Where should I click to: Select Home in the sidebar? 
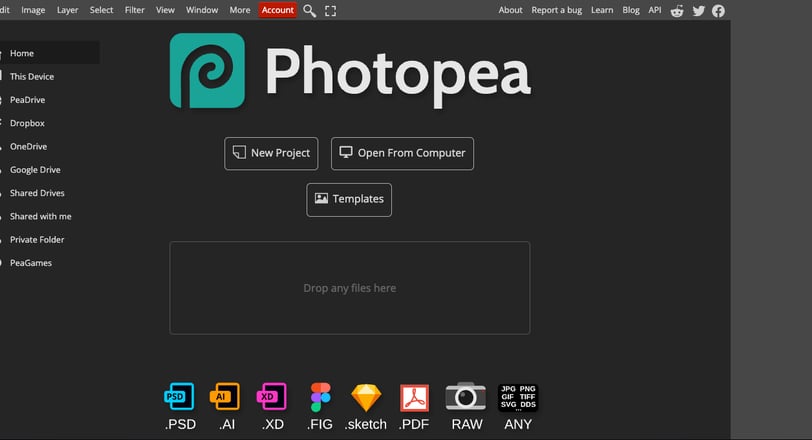(x=50, y=53)
